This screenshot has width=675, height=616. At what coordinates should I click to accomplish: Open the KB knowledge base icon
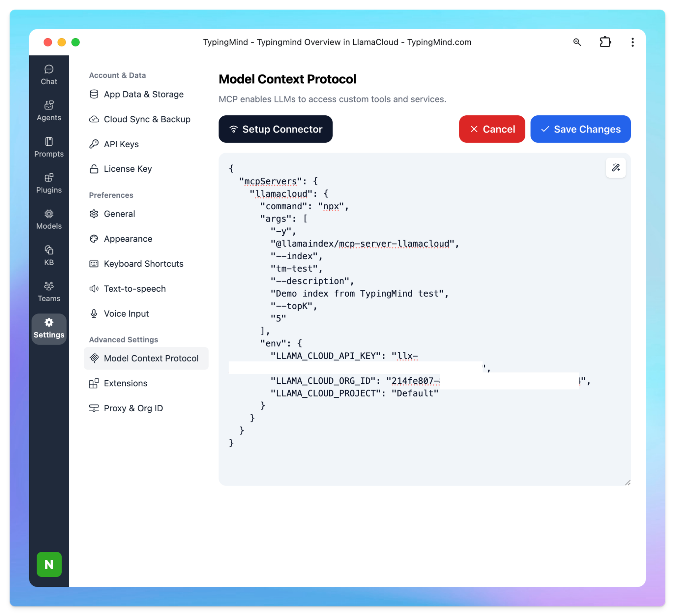[x=49, y=255]
